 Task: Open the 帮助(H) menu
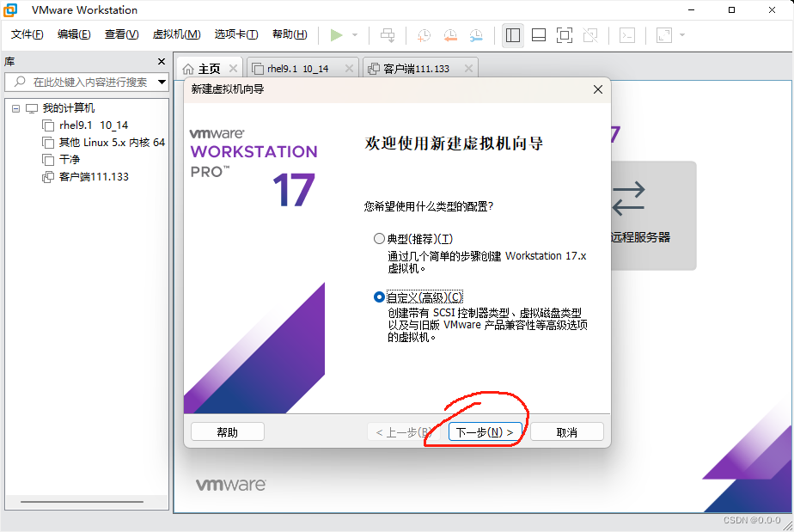pos(290,34)
